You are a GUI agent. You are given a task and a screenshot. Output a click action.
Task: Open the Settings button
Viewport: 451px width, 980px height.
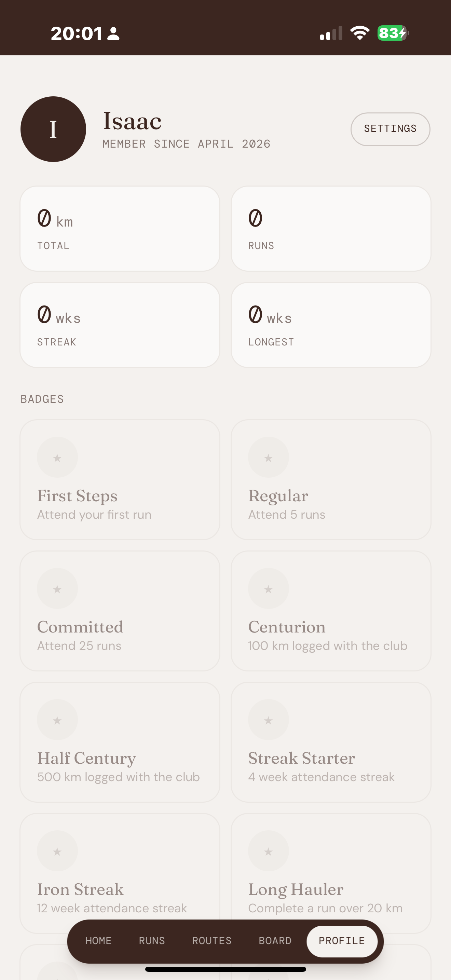(x=390, y=130)
